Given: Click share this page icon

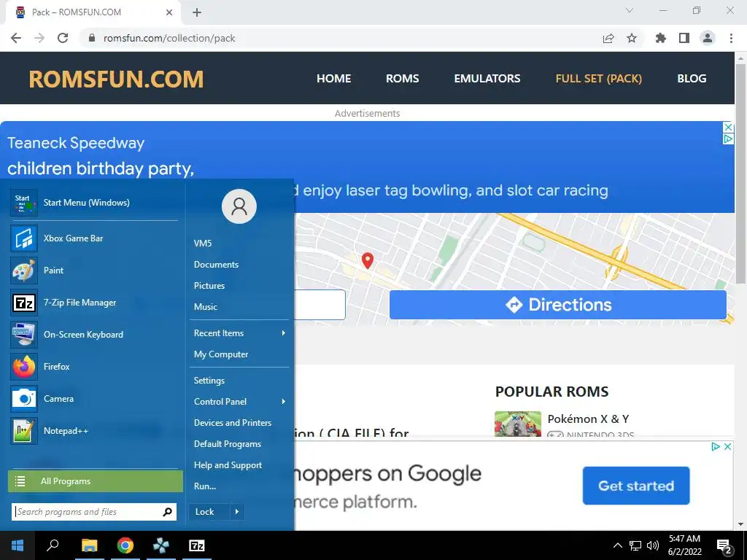Looking at the screenshot, I should (608, 38).
